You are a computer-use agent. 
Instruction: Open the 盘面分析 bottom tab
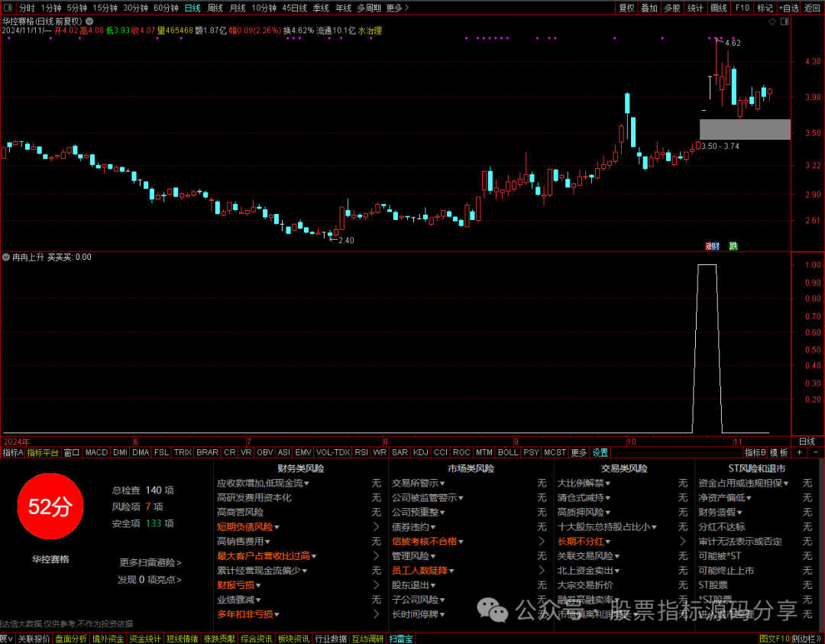(71, 639)
